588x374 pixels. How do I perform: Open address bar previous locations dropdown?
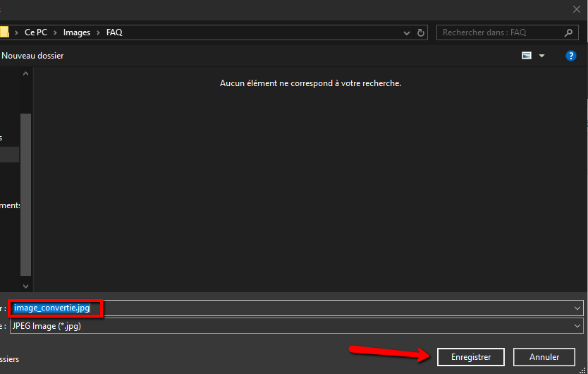pyautogui.click(x=407, y=32)
